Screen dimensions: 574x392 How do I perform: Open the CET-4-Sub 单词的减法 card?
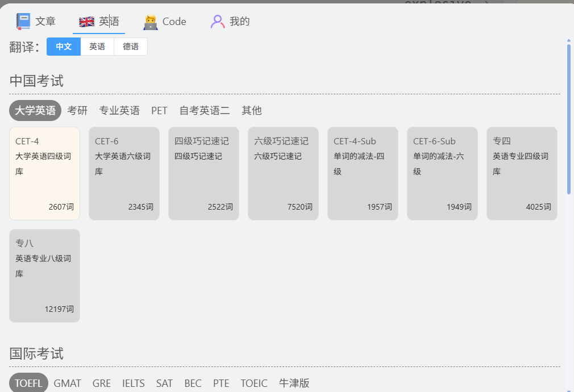coord(363,173)
